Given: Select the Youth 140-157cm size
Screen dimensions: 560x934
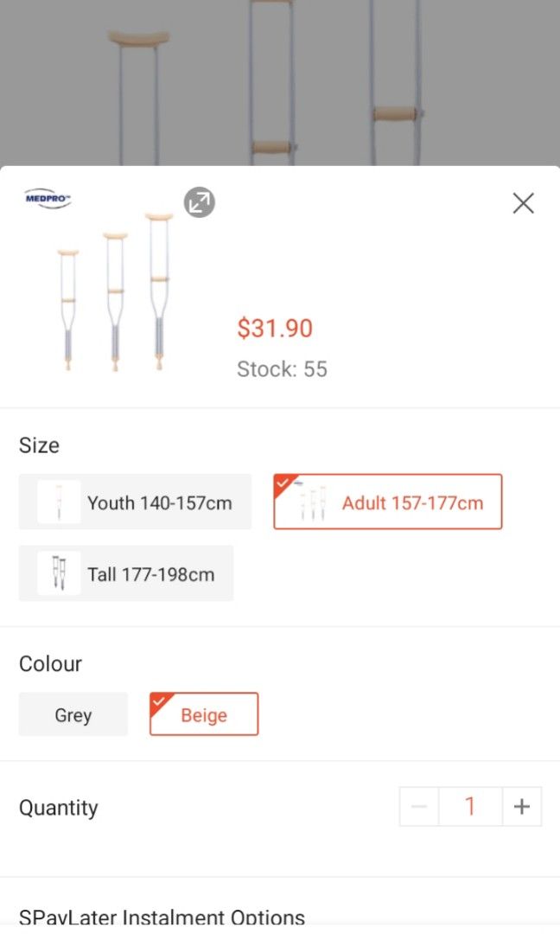Looking at the screenshot, I should click(x=134, y=502).
